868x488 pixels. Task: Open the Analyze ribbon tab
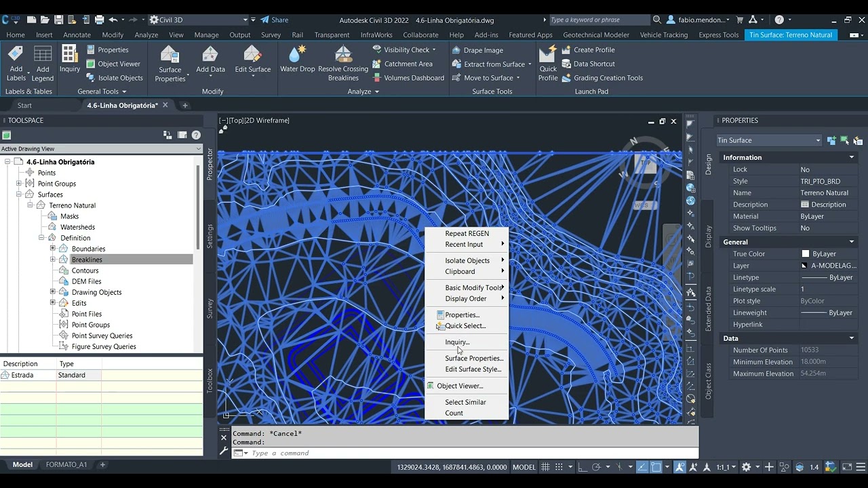(146, 35)
